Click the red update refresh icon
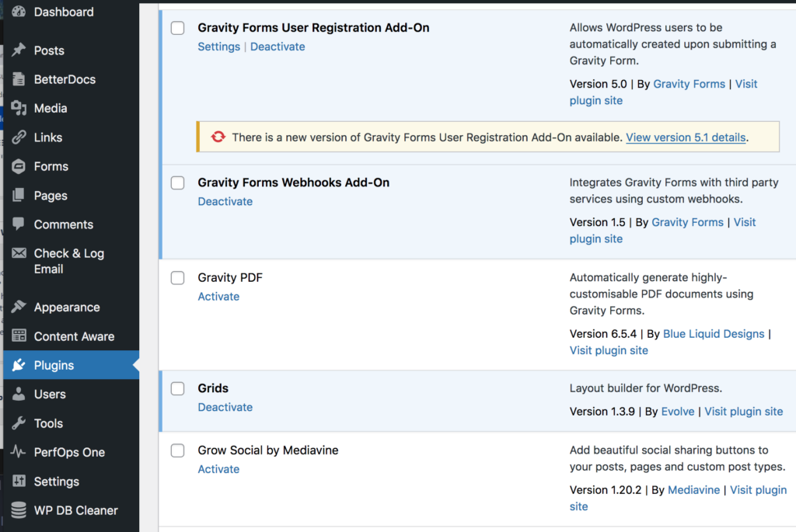The height and width of the screenshot is (532, 796). pos(218,137)
